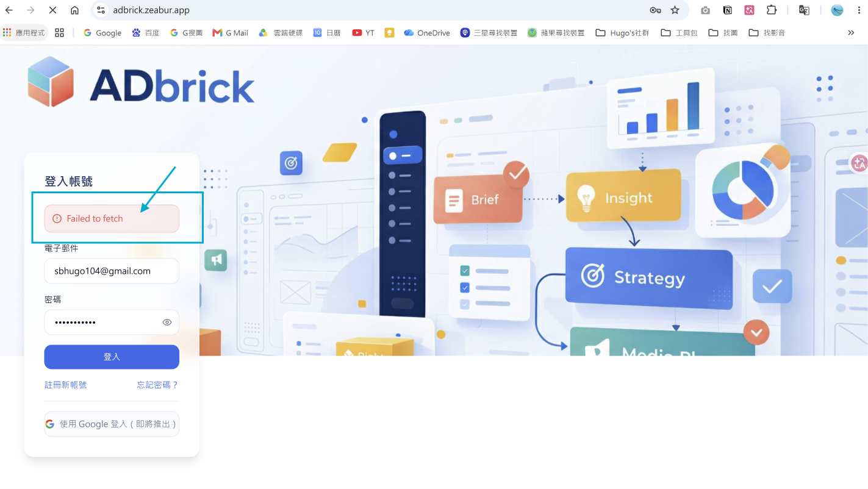This screenshot has width=868, height=489.
Task: Expand the 工具包 bookmark folder
Action: point(679,33)
